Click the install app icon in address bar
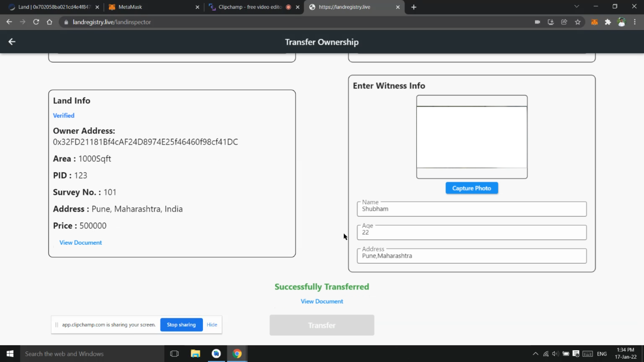 (x=551, y=22)
